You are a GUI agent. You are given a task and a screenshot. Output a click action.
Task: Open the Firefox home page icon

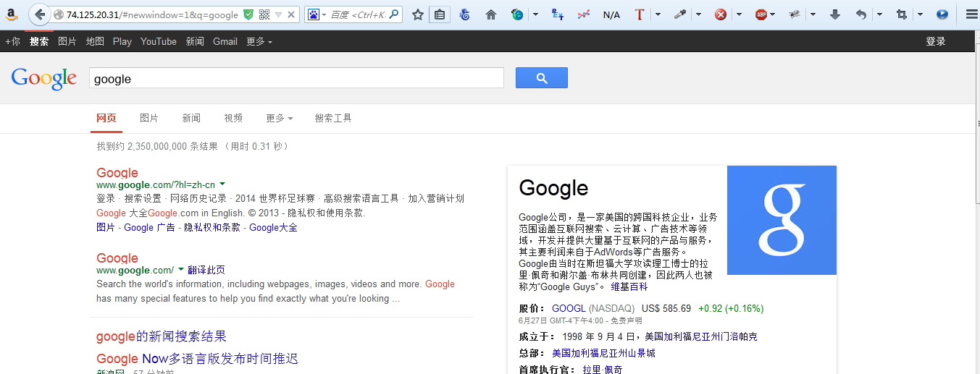click(491, 14)
